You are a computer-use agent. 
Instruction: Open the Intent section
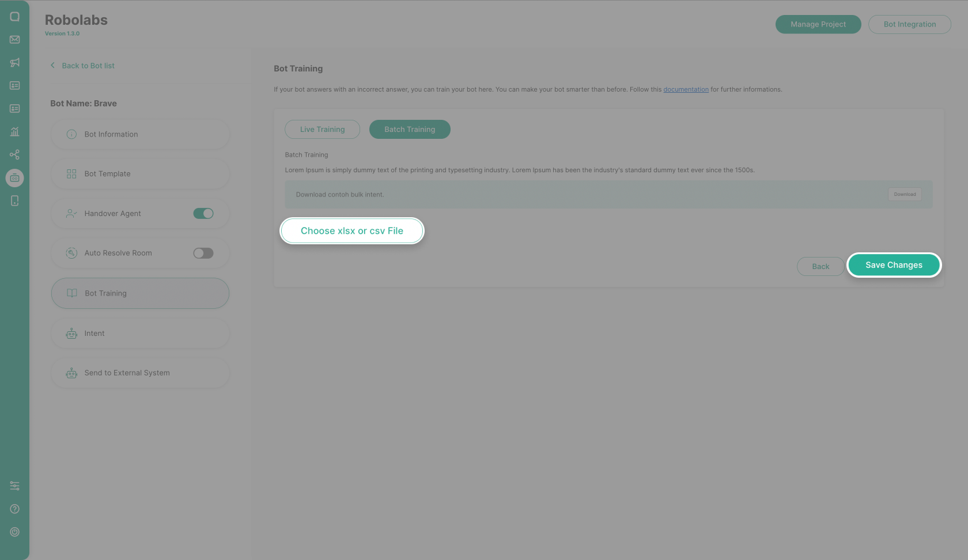[140, 333]
